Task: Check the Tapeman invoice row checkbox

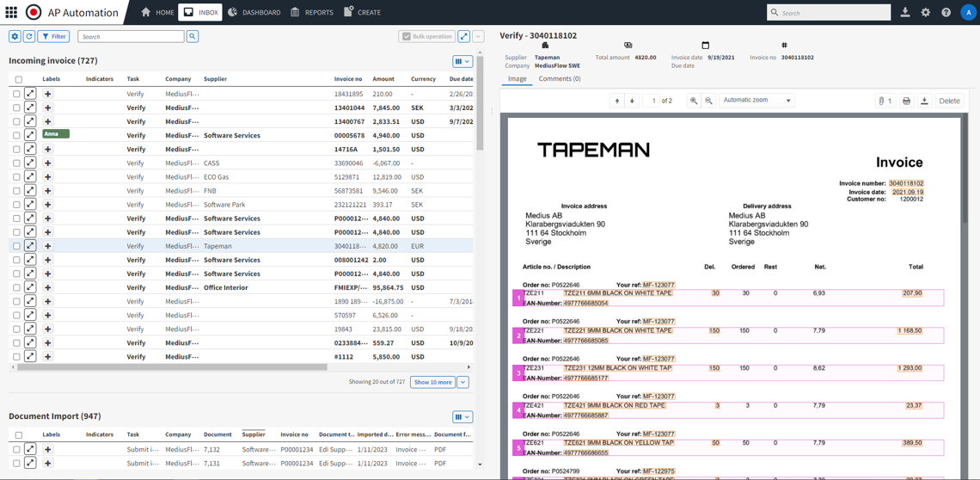Action: point(16,246)
